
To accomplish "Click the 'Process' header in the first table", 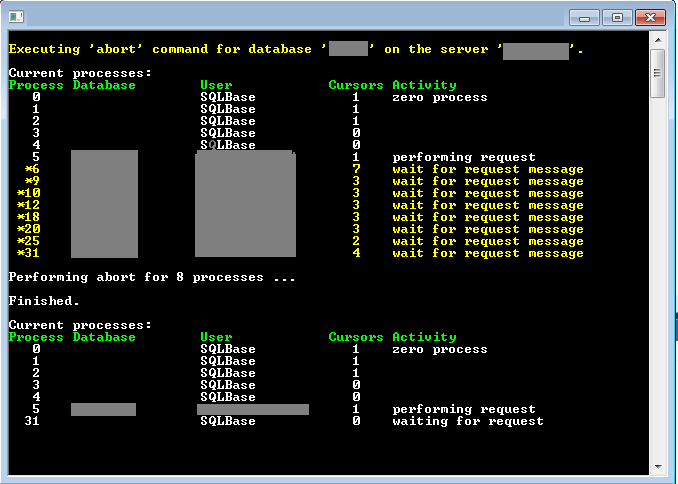I will point(36,85).
